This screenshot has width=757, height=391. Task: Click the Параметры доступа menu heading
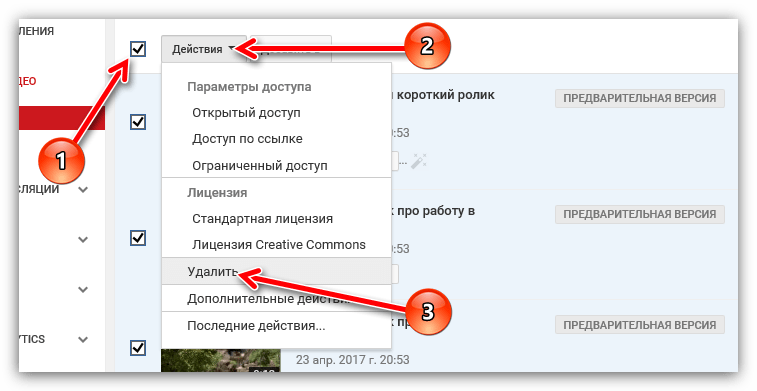click(x=249, y=87)
